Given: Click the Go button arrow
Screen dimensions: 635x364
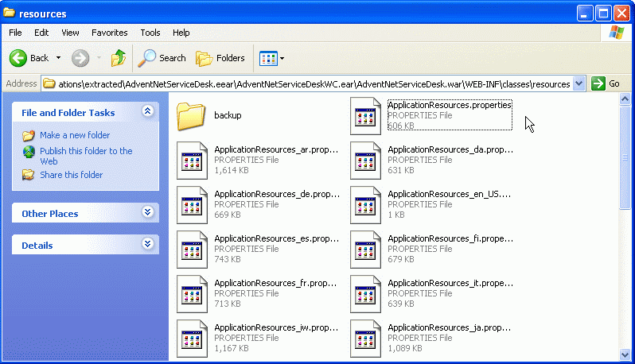Looking at the screenshot, I should click(598, 83).
